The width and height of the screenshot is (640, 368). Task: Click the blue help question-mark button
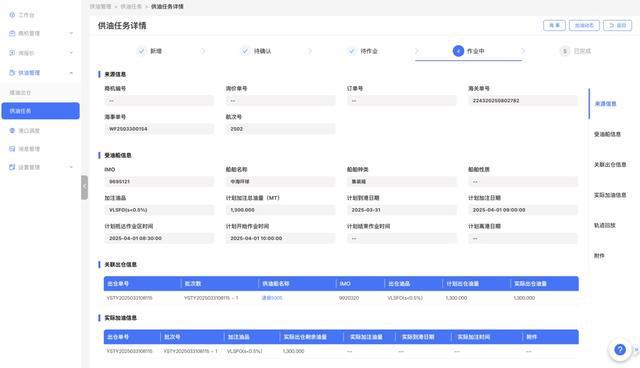620,350
